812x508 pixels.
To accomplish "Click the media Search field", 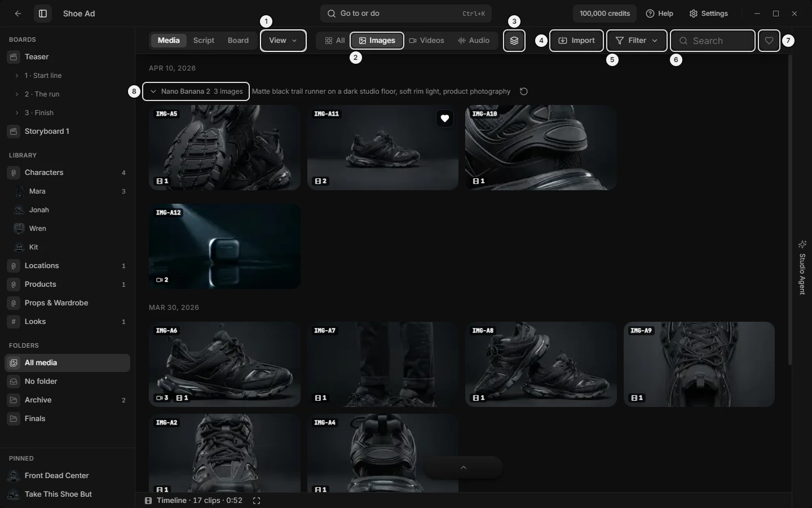I will click(x=713, y=41).
